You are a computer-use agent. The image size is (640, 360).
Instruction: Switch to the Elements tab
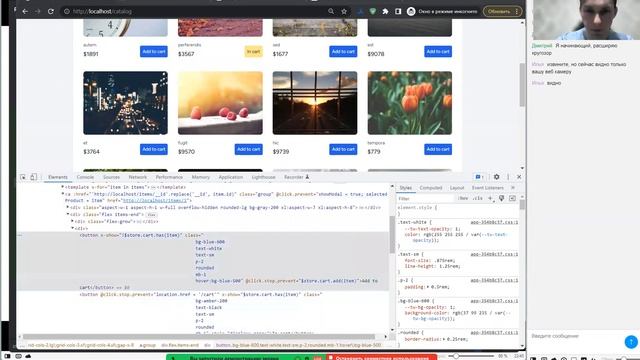[x=58, y=177]
